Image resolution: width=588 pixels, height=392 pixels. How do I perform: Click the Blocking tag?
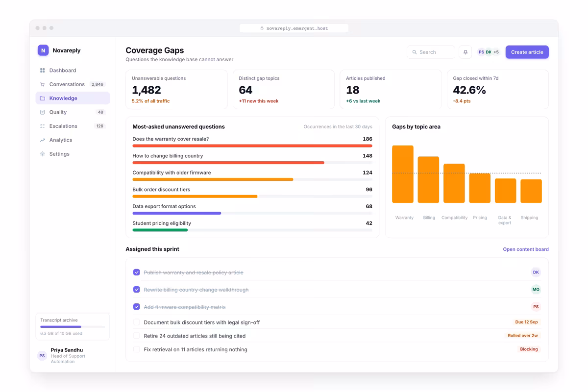click(x=529, y=349)
